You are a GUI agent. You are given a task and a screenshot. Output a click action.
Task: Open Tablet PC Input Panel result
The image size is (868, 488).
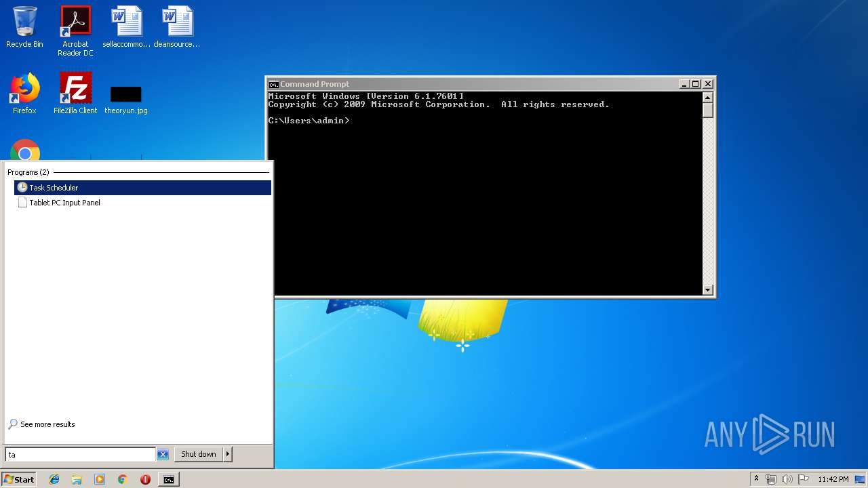142,203
